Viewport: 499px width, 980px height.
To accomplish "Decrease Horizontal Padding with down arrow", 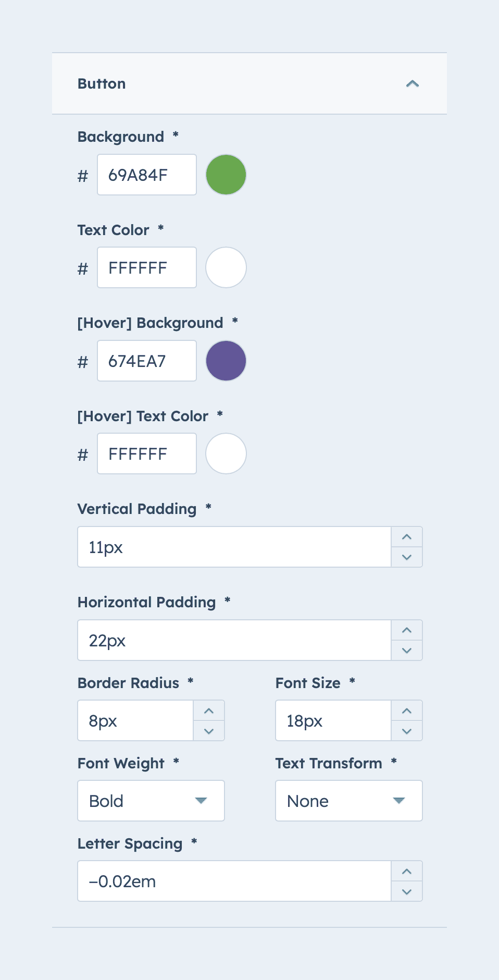I will 407,651.
